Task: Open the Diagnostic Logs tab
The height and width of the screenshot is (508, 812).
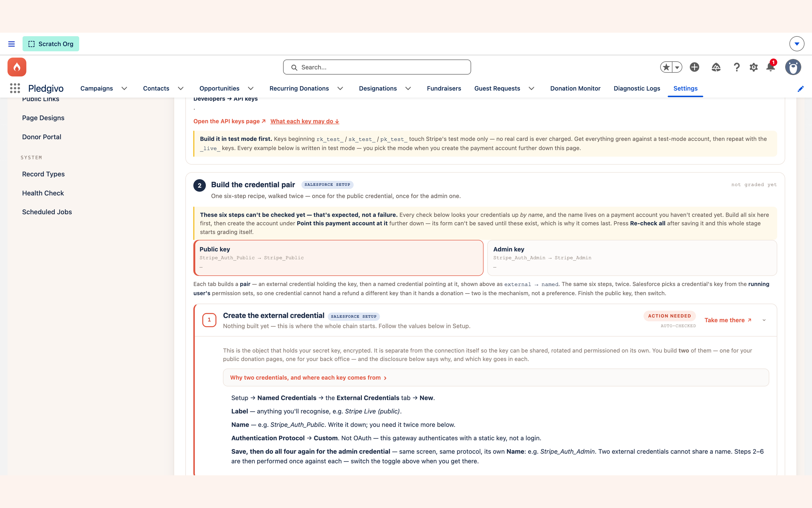Action: tap(637, 88)
